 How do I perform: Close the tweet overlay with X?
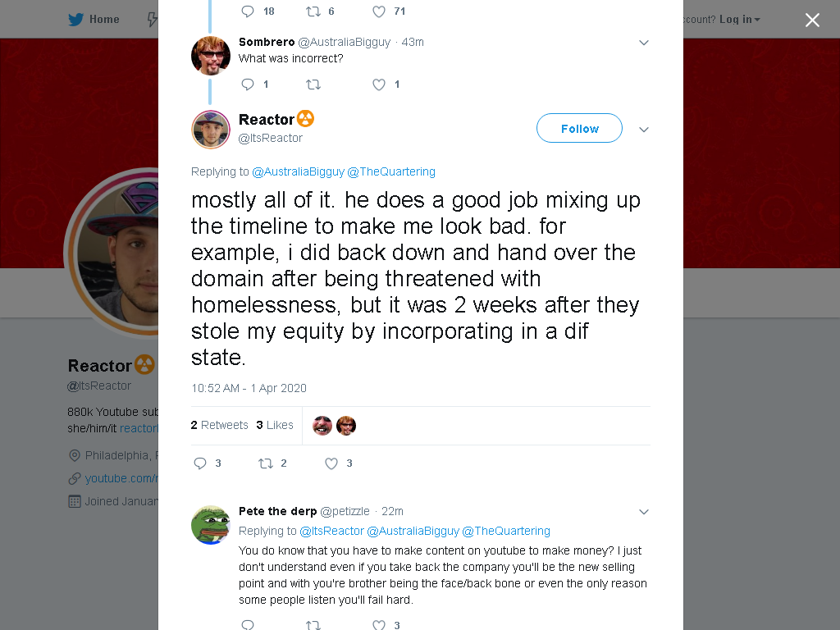coord(812,20)
